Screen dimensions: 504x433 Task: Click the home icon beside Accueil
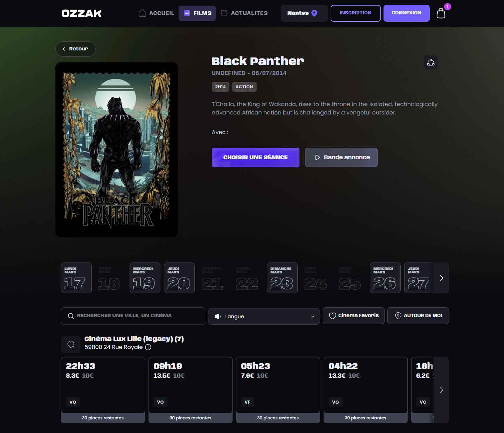tap(142, 13)
